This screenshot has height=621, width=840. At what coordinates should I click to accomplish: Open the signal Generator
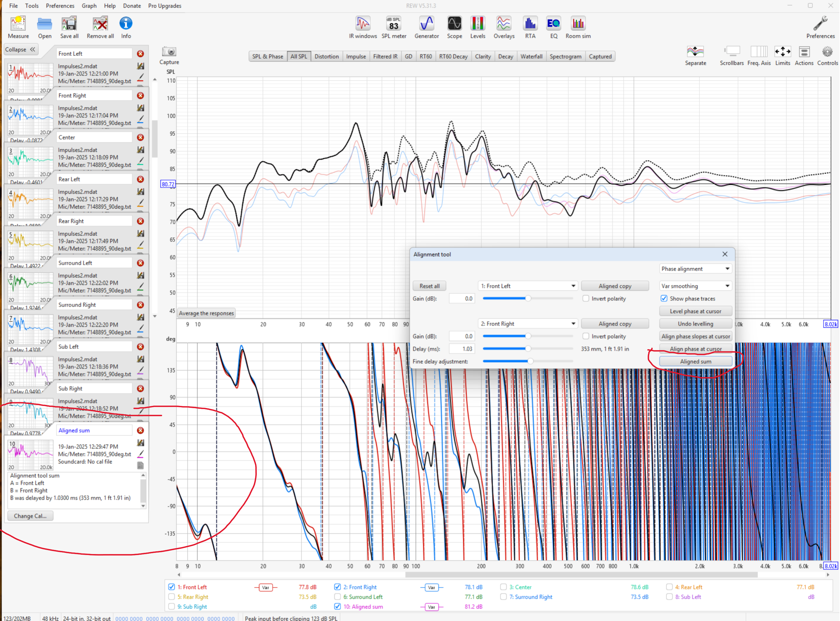(x=427, y=27)
